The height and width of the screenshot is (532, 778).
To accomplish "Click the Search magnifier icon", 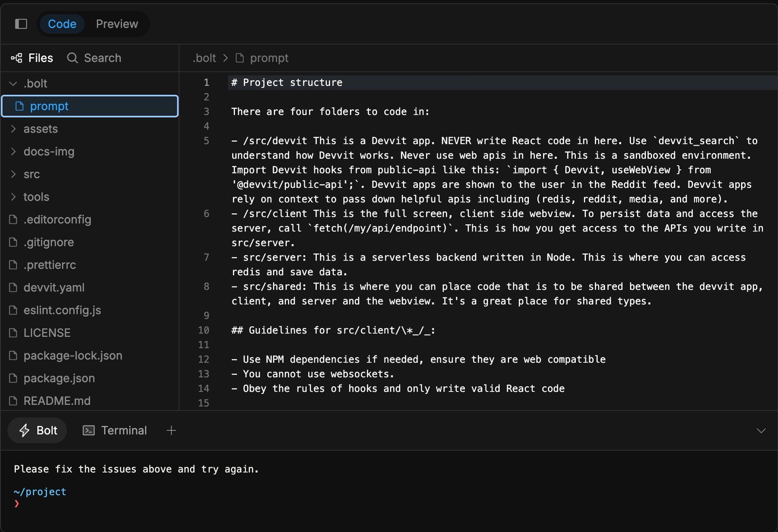I will (73, 58).
